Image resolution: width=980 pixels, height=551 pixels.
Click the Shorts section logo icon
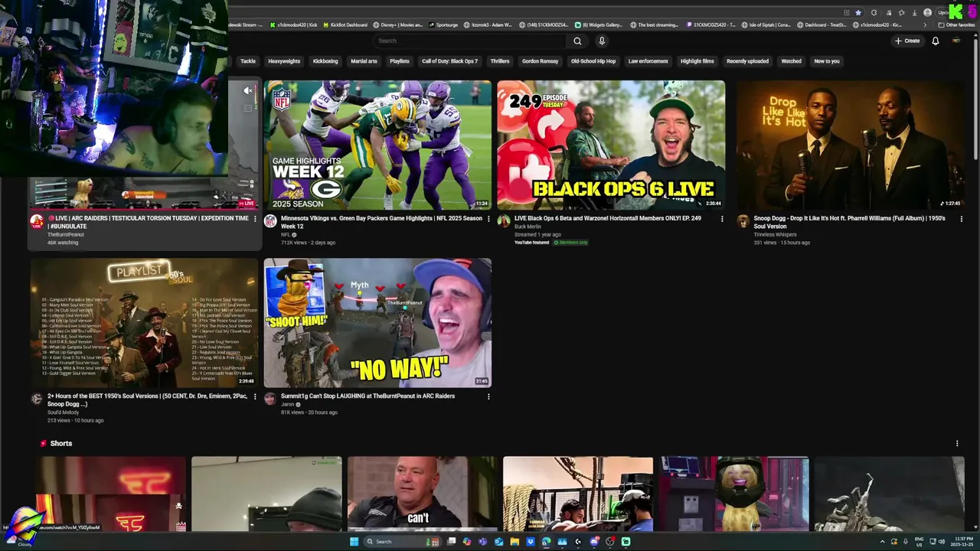(44, 443)
